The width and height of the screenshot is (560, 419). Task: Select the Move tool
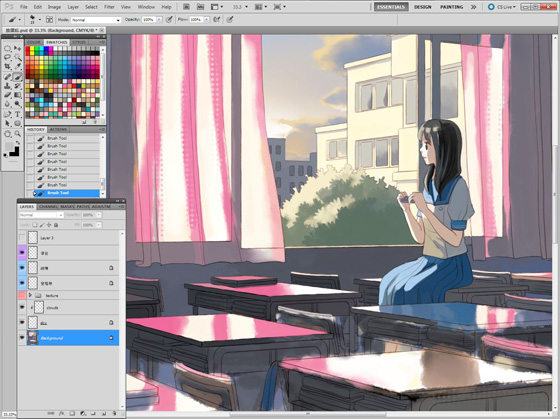pyautogui.click(x=18, y=48)
